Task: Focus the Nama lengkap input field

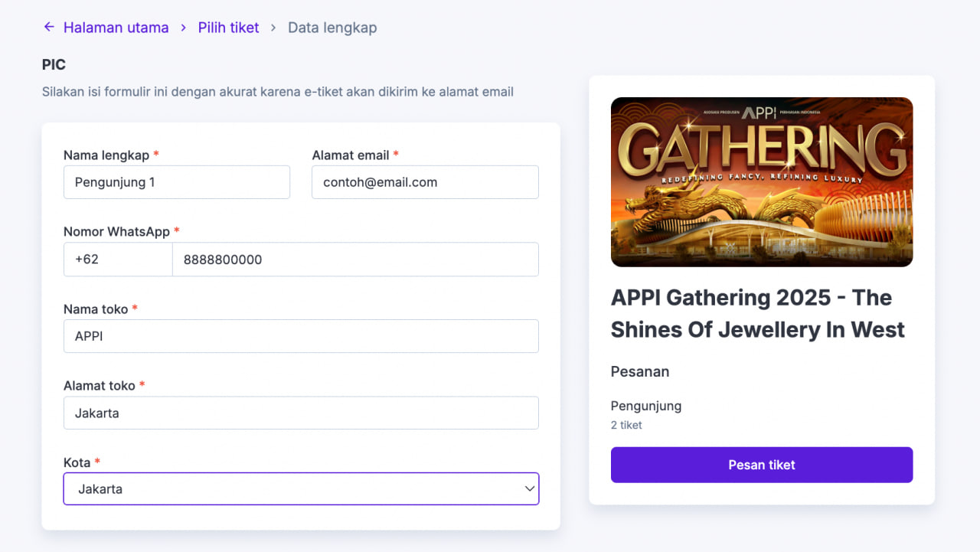Action: tap(177, 182)
